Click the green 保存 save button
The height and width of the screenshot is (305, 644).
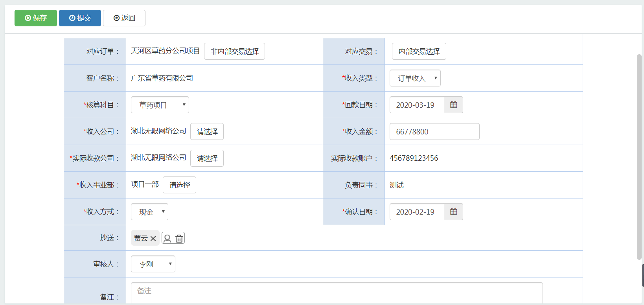pyautogui.click(x=36, y=18)
